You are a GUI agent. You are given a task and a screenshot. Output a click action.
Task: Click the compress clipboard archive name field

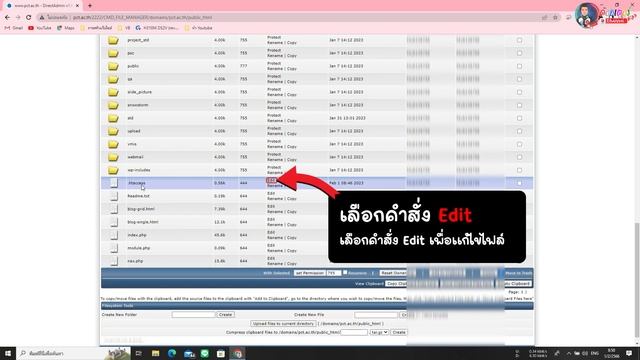354,332
